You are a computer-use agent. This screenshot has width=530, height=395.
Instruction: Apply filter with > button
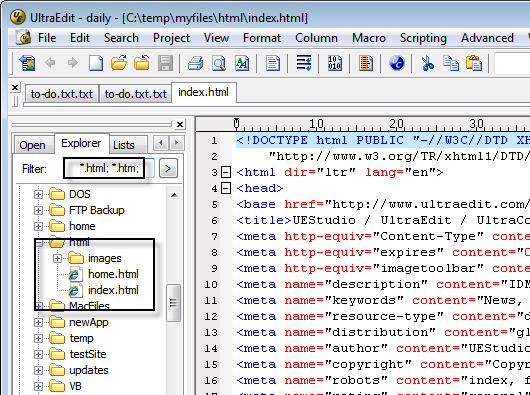(x=168, y=168)
